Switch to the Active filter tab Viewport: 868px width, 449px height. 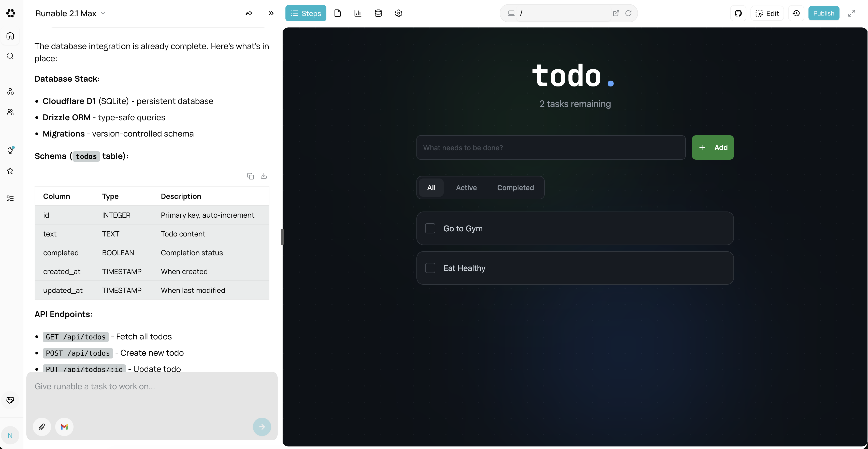coord(466,188)
